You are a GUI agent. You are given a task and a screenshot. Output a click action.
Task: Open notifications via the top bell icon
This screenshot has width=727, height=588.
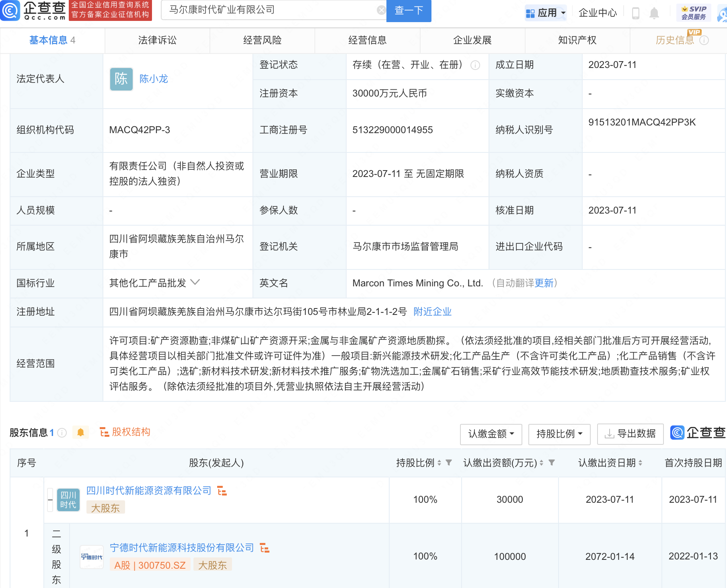tap(654, 13)
